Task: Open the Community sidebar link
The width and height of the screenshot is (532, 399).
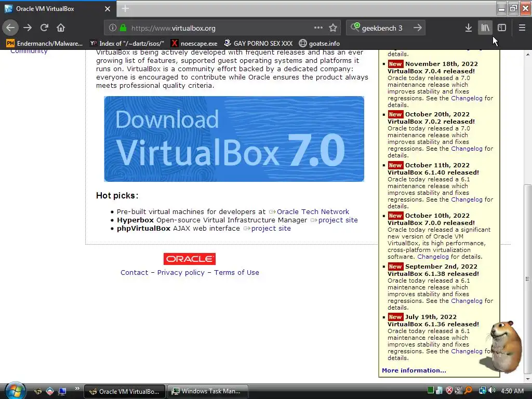Action: (29, 51)
